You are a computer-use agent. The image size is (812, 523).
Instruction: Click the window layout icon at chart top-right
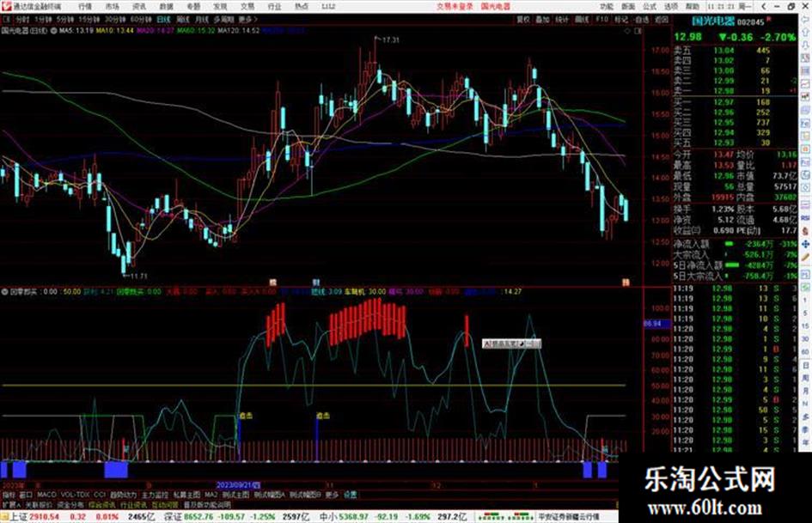[x=638, y=31]
